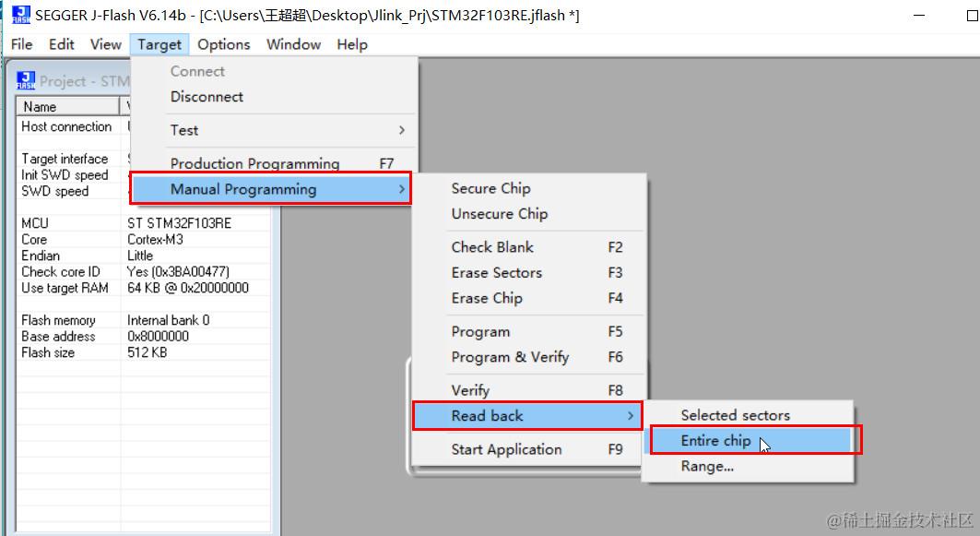The height and width of the screenshot is (536, 980).
Task: Click the MCU row label
Action: point(35,223)
